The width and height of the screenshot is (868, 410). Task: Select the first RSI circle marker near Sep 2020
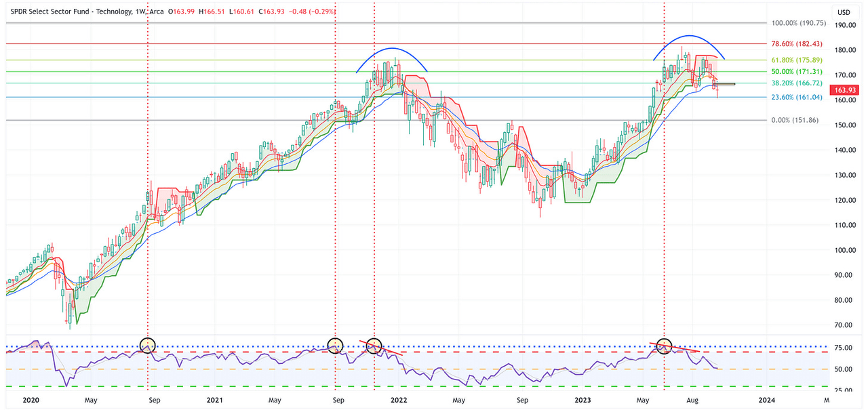[x=147, y=345]
